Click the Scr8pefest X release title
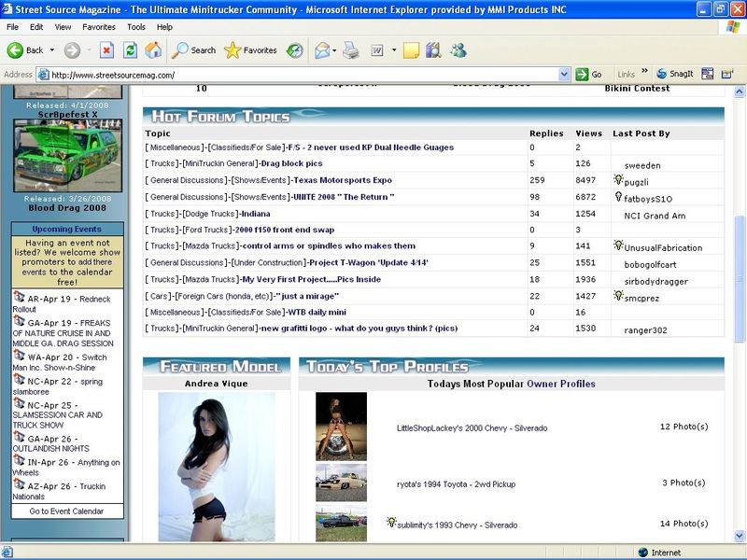 (67, 115)
